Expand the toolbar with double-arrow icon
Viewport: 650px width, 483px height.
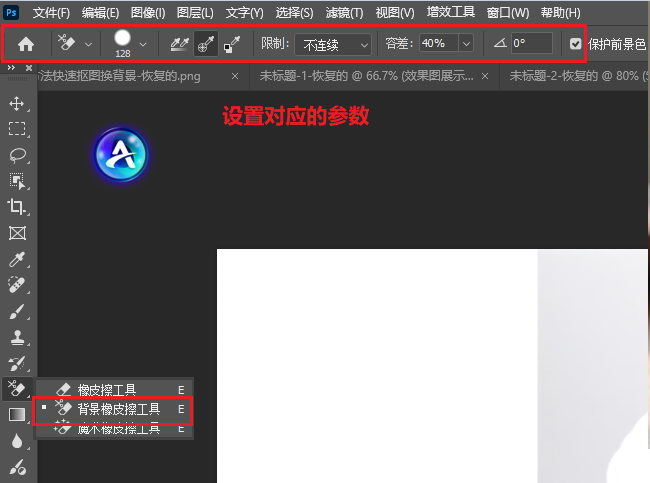tap(11, 68)
